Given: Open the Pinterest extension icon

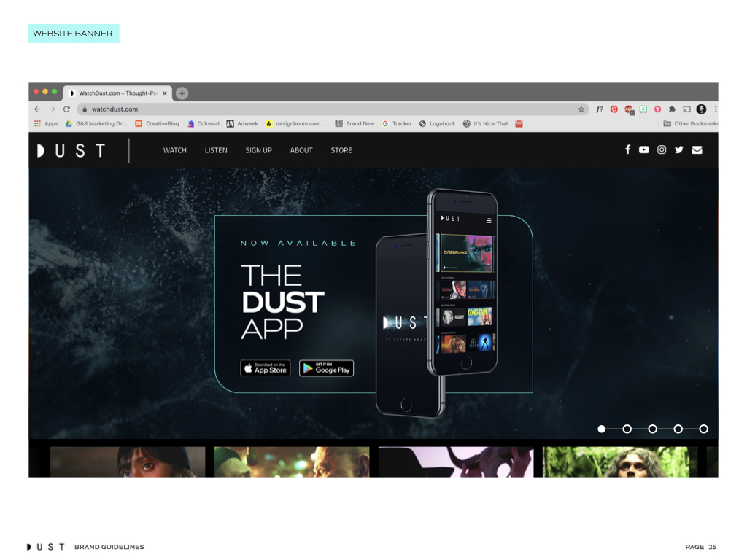Looking at the screenshot, I should (x=614, y=109).
